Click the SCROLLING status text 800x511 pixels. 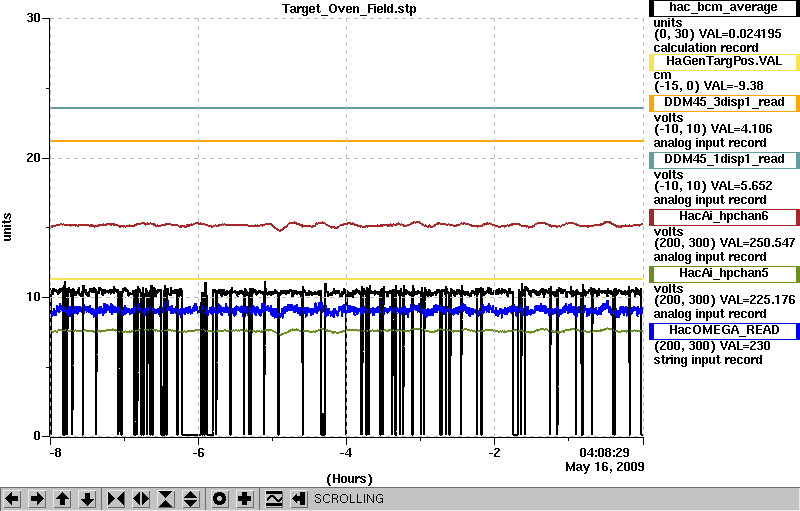[x=348, y=499]
